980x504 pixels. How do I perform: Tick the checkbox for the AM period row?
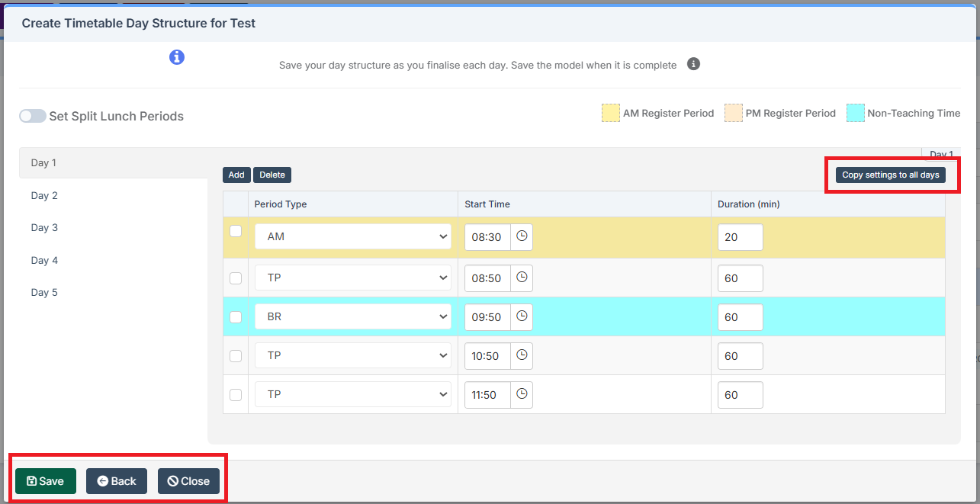236,231
